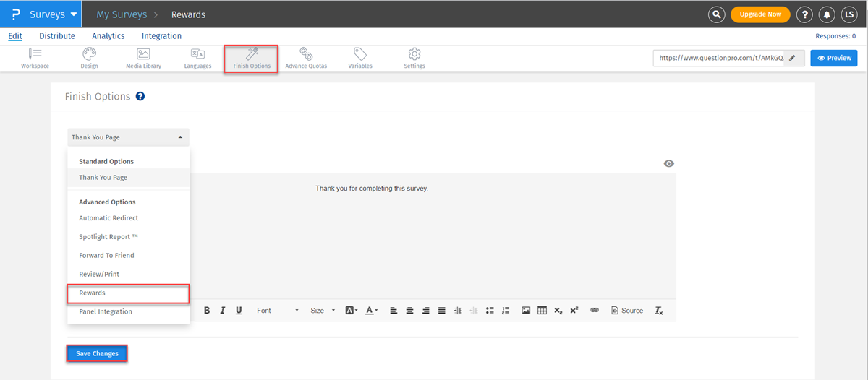Click the Finish Options help icon
The width and height of the screenshot is (868, 380).
(x=140, y=96)
